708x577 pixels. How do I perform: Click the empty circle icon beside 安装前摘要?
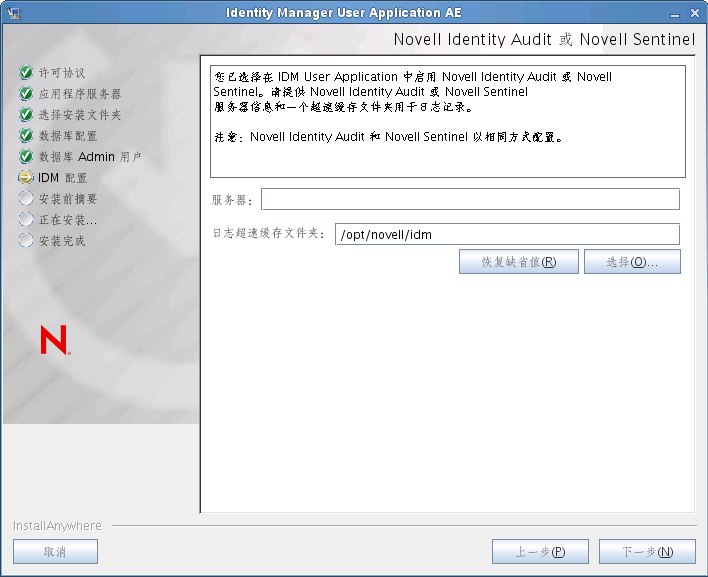click(26, 198)
